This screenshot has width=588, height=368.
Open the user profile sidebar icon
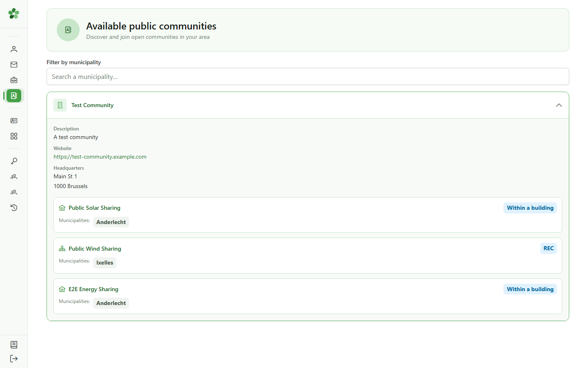pyautogui.click(x=14, y=49)
